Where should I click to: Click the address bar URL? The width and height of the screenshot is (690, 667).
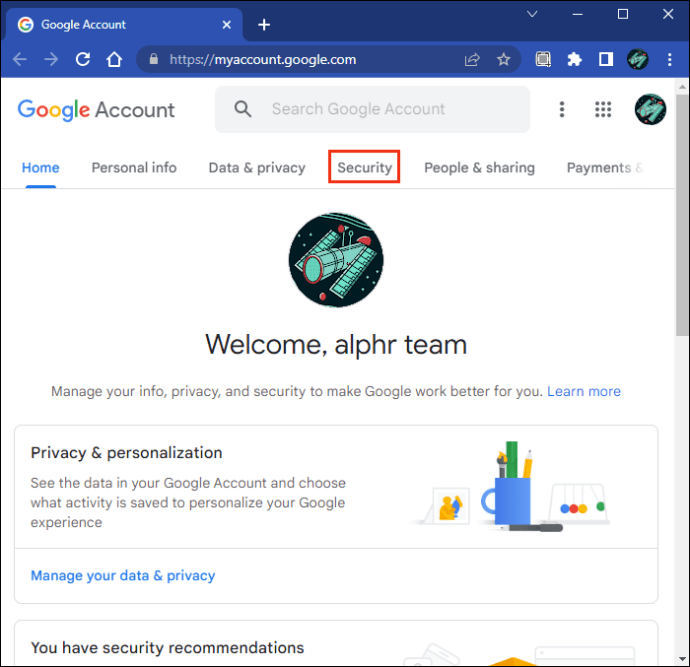263,59
